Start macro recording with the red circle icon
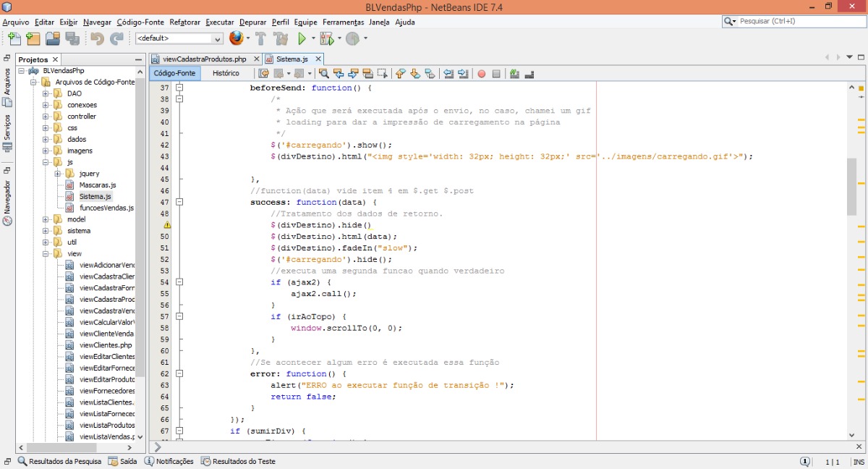The height and width of the screenshot is (469, 868). click(481, 74)
